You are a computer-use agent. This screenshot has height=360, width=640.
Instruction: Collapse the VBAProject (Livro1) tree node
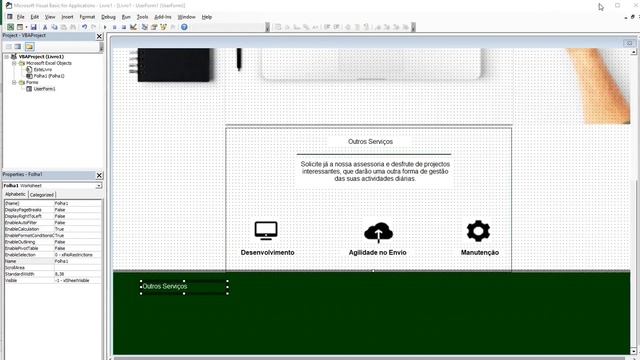[x=7, y=57]
